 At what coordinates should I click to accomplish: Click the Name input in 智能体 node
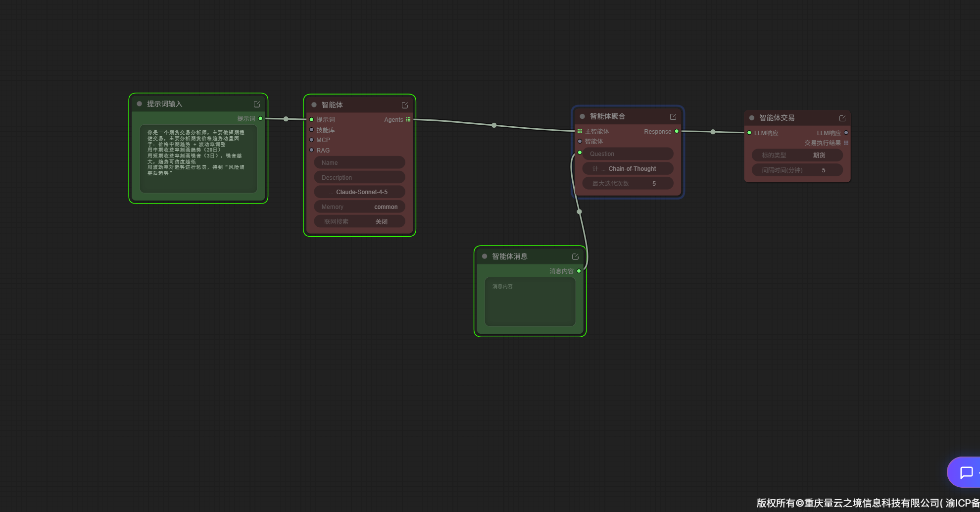coord(359,163)
